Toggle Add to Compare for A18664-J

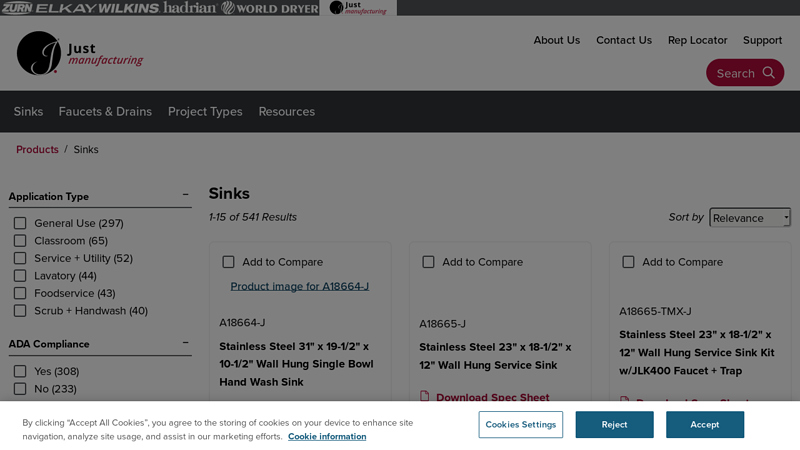[228, 262]
